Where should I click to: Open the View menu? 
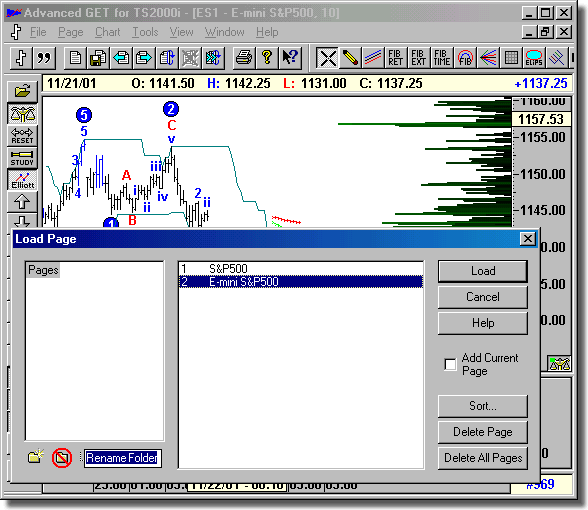[x=182, y=32]
